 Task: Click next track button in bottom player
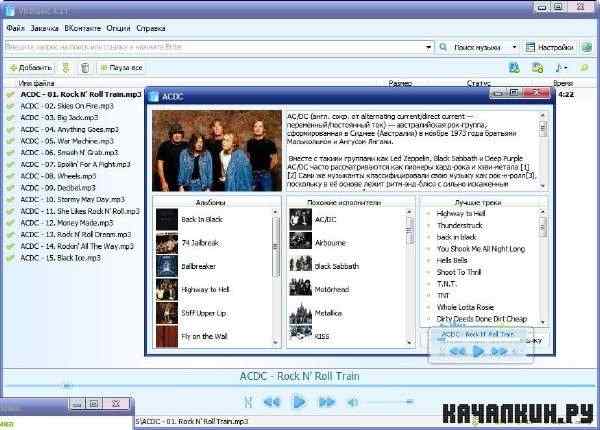coord(327,402)
